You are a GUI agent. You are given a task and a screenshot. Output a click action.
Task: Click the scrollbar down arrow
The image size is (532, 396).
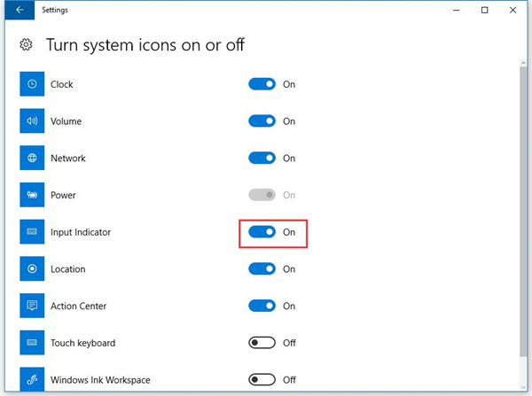[x=523, y=387]
